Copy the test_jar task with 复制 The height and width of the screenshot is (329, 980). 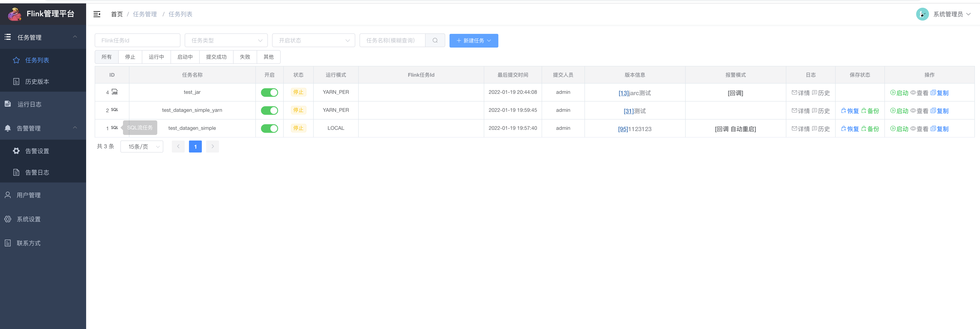coord(939,93)
